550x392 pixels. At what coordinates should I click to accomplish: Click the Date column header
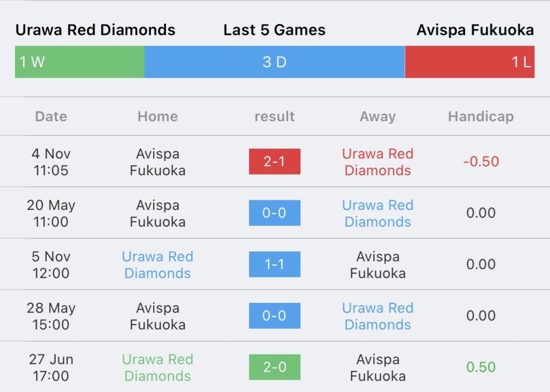pos(51,117)
